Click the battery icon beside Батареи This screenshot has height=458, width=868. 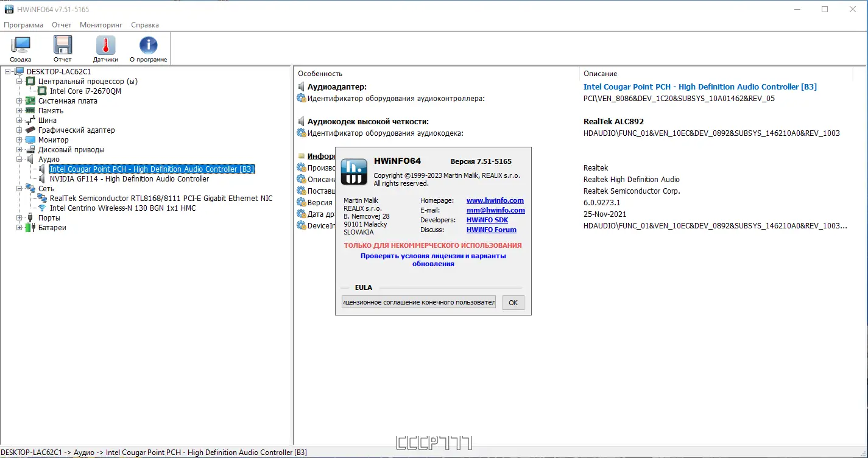click(30, 228)
